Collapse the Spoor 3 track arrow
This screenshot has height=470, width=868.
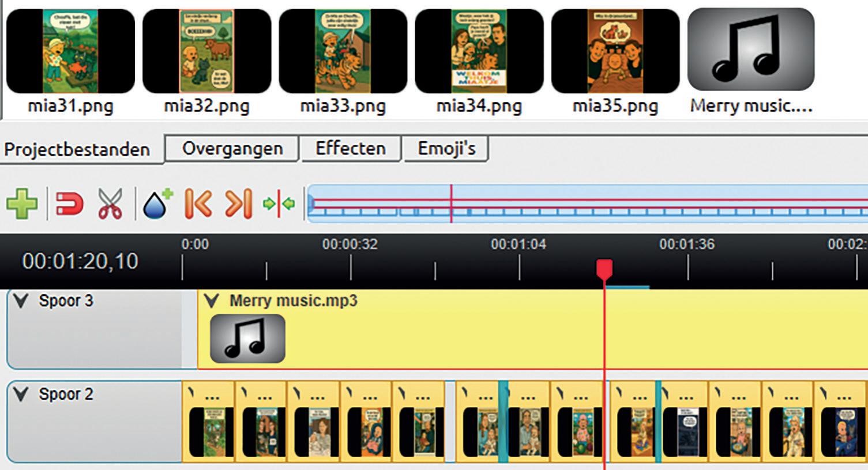point(21,301)
